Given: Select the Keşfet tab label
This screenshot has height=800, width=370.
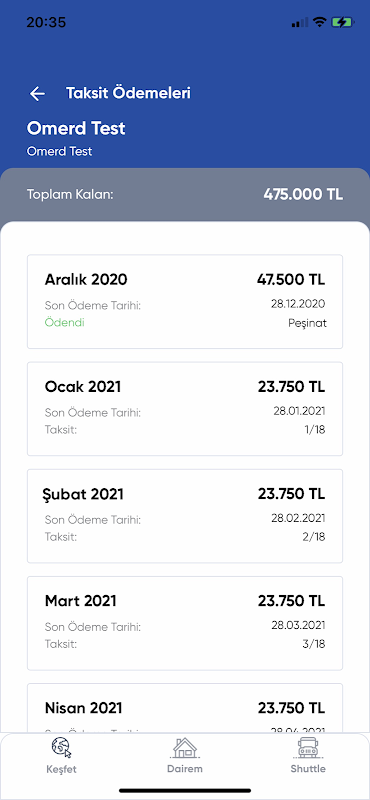Looking at the screenshot, I should pyautogui.click(x=61, y=769).
